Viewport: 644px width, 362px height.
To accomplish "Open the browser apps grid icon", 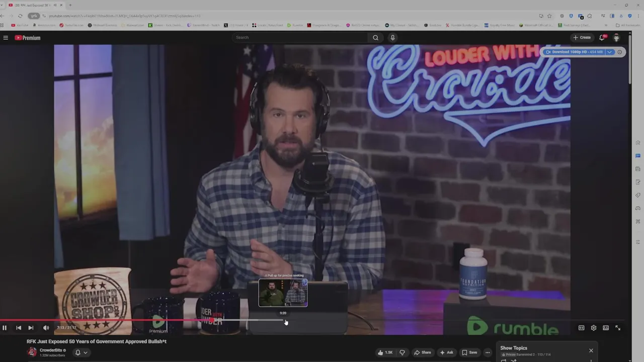I will coord(2,25).
